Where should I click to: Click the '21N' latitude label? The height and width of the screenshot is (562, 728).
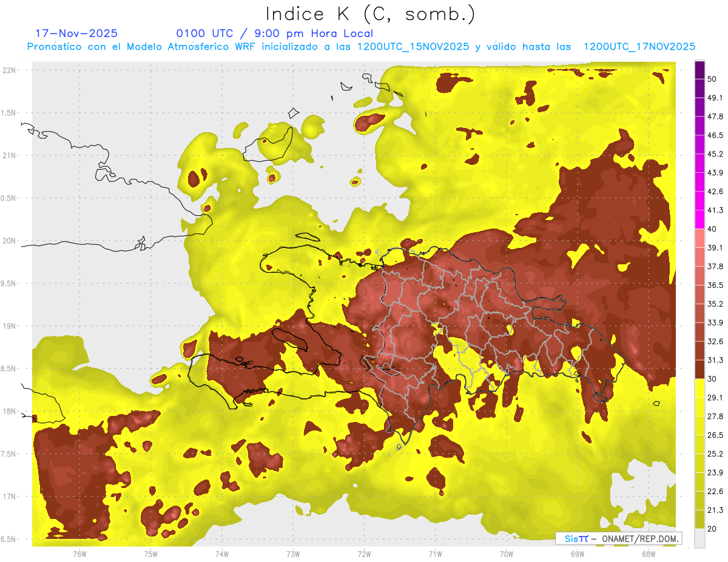coord(9,155)
